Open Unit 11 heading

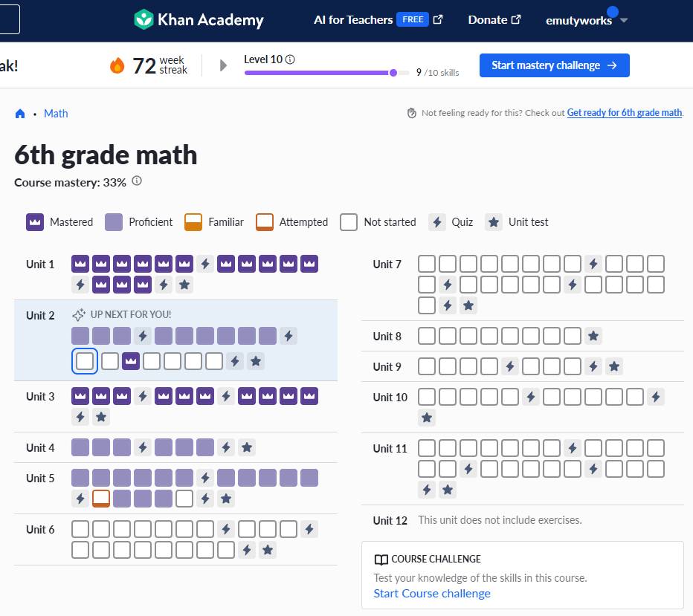click(x=390, y=449)
